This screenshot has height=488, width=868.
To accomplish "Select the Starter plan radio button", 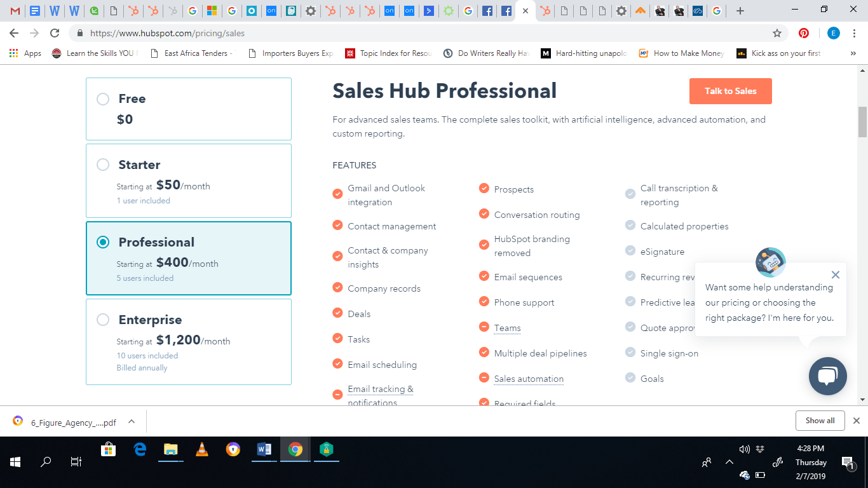I will (103, 165).
